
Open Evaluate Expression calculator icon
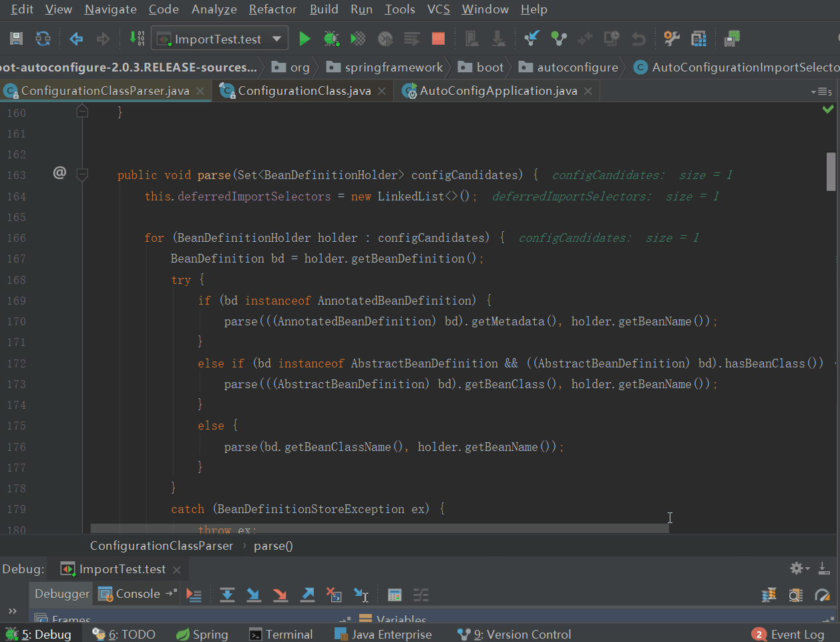[x=395, y=595]
